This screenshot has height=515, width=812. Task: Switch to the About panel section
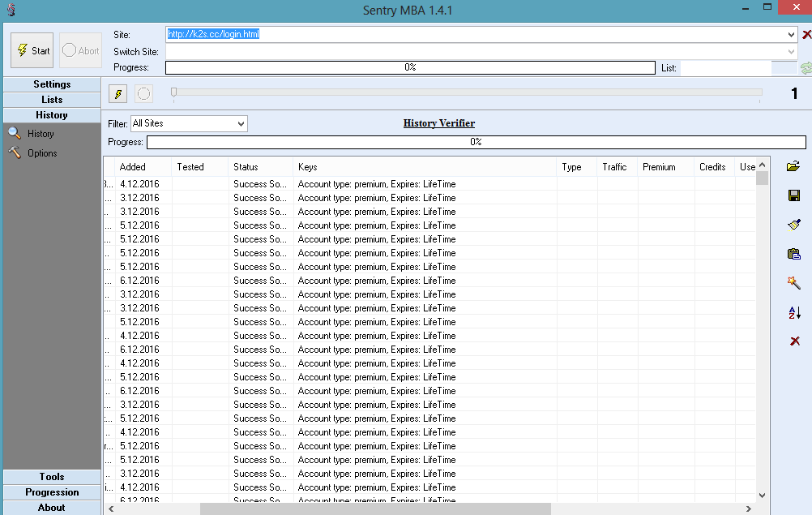coord(52,508)
